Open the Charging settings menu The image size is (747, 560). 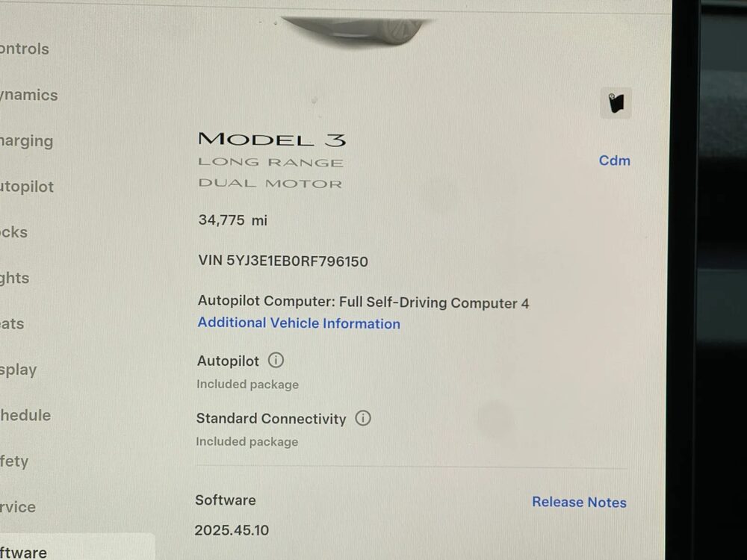[x=26, y=141]
